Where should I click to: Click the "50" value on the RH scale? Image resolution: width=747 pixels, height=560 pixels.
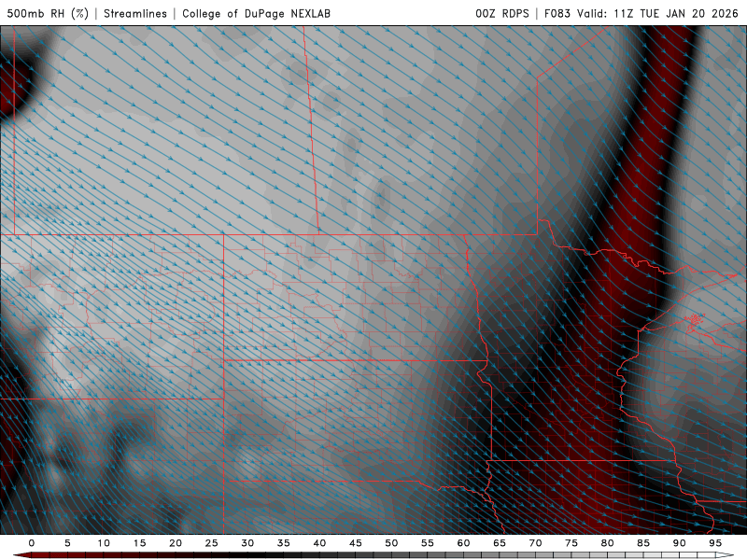coord(391,543)
